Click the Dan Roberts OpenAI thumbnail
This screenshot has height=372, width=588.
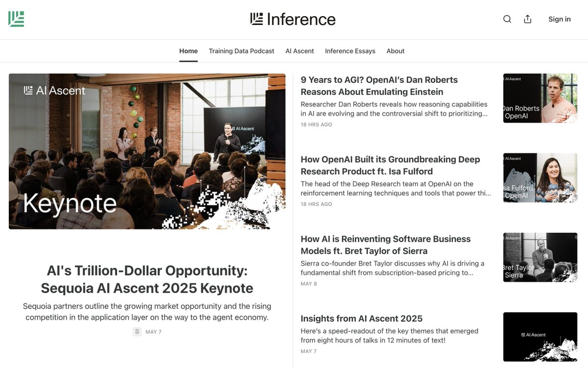point(540,98)
